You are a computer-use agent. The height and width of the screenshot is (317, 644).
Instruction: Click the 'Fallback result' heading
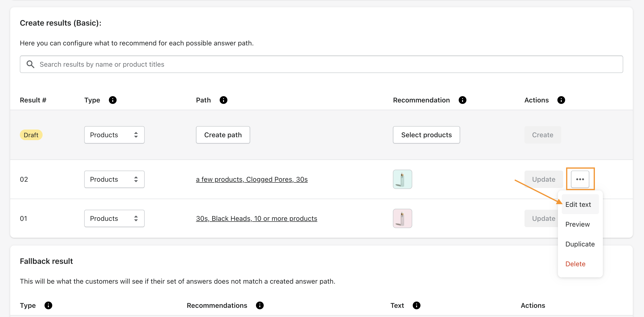click(46, 261)
